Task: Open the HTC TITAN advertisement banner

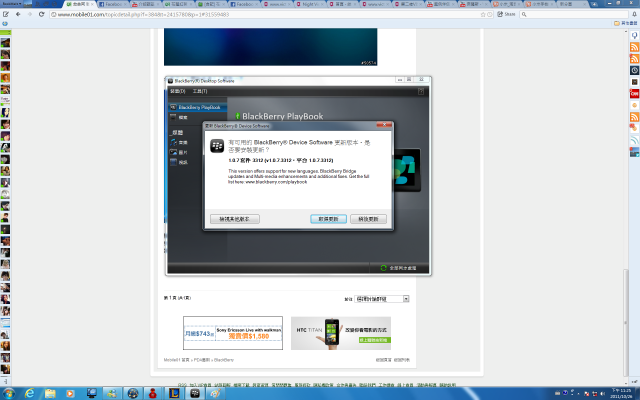Action: 341,333
